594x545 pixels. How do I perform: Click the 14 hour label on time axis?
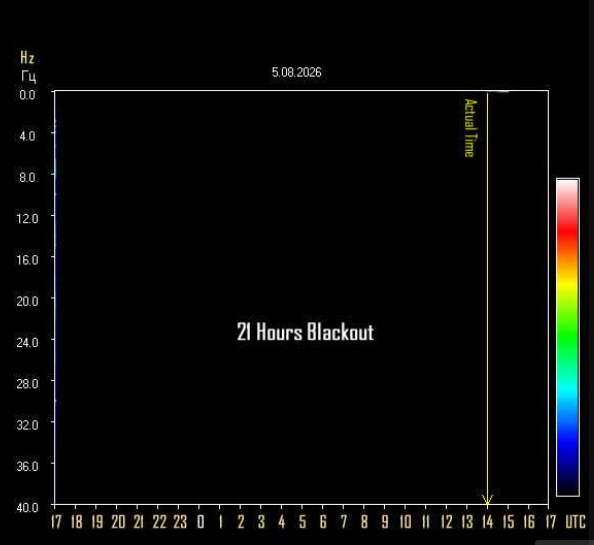pos(488,522)
